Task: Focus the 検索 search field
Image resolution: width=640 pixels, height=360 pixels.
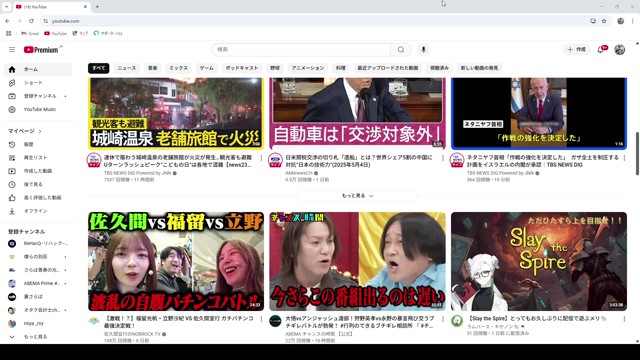Action: point(301,49)
